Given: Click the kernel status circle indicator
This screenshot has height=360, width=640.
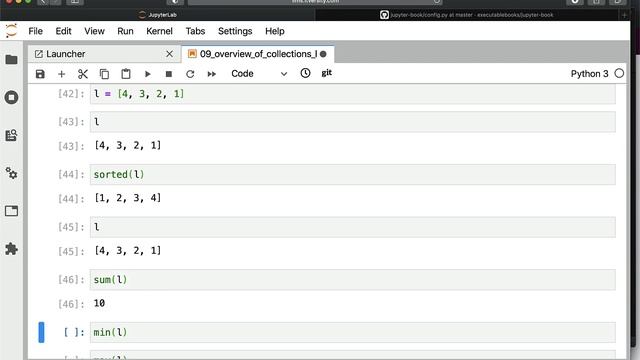Looking at the screenshot, I should [619, 73].
